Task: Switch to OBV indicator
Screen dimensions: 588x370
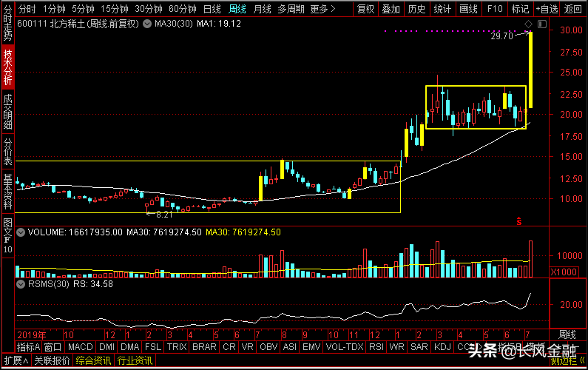Action: point(268,347)
